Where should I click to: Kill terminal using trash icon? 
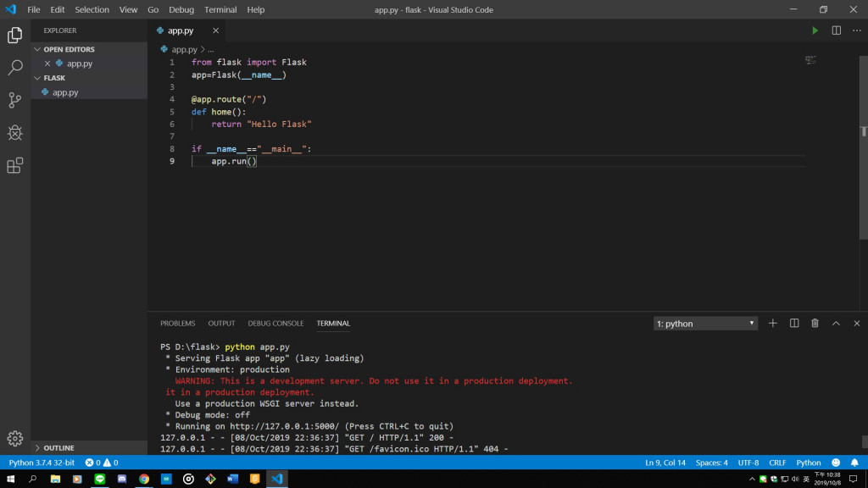click(815, 323)
